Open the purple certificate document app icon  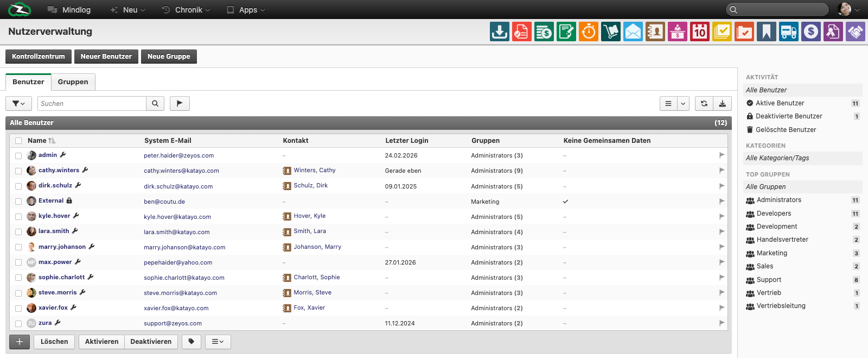click(x=833, y=32)
